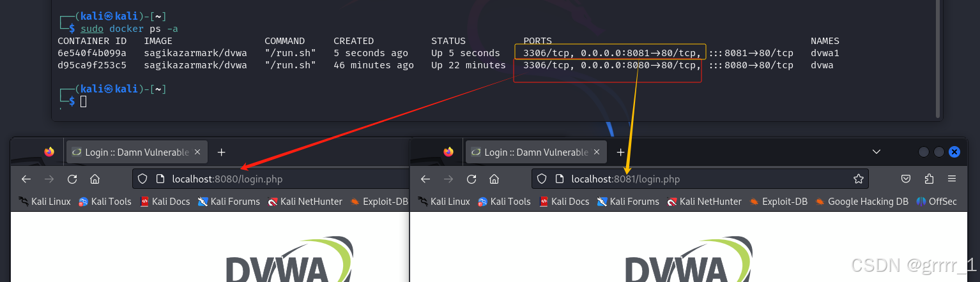
Task: Open a new tab in the right browser window
Action: pos(620,152)
